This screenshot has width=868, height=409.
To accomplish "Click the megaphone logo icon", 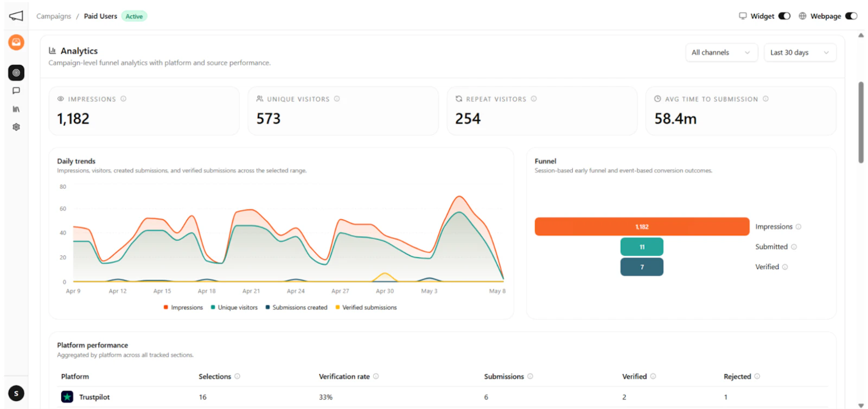I will tap(16, 16).
